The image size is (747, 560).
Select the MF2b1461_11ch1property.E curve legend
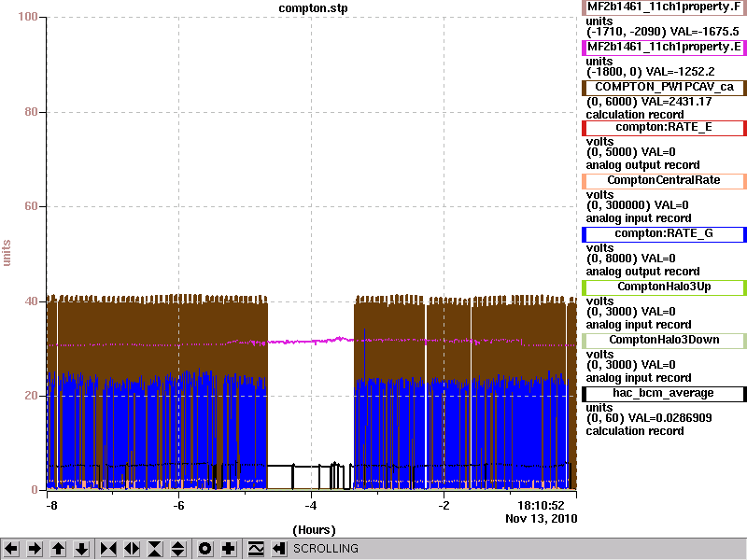coord(664,48)
